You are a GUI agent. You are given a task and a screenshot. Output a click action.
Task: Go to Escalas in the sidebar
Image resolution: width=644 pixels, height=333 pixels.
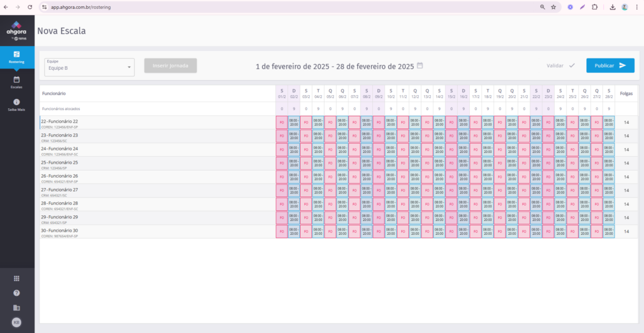pos(17,82)
